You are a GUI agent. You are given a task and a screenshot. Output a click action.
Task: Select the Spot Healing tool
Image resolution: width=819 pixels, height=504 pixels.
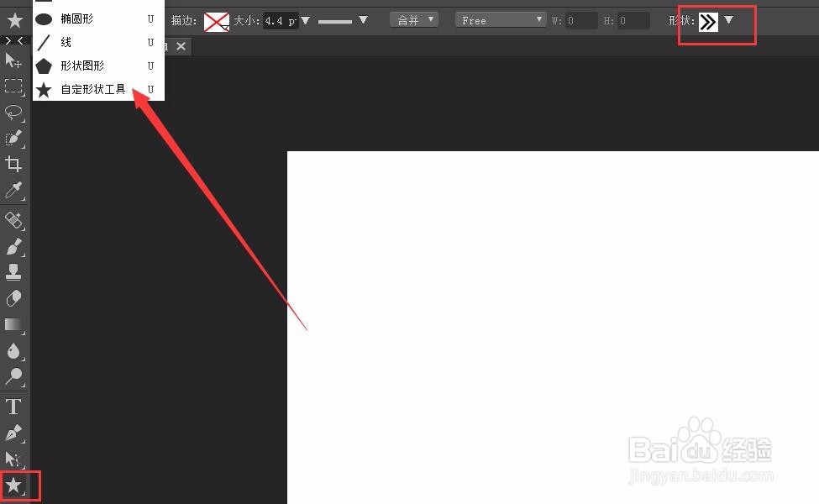click(x=13, y=220)
